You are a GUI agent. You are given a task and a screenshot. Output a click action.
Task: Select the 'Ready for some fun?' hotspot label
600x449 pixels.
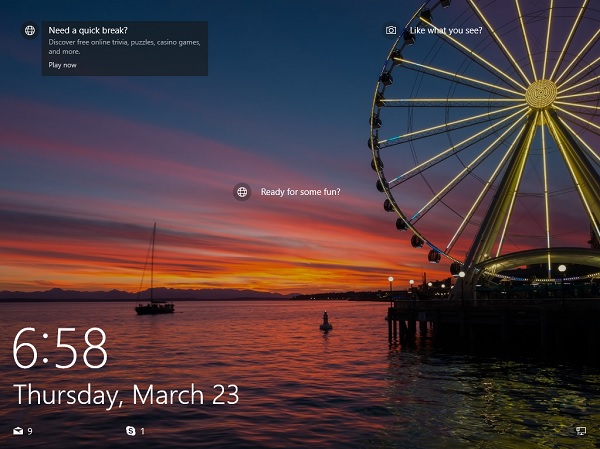(x=300, y=192)
